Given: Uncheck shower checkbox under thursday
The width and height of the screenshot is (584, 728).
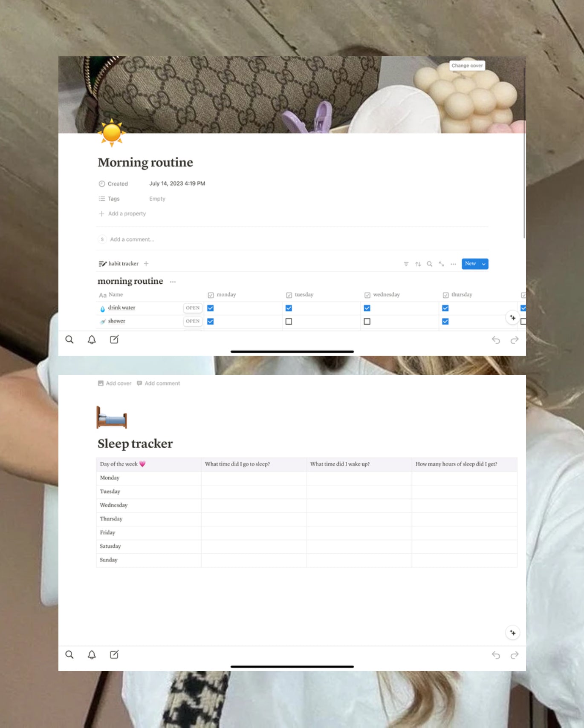Looking at the screenshot, I should 445,322.
